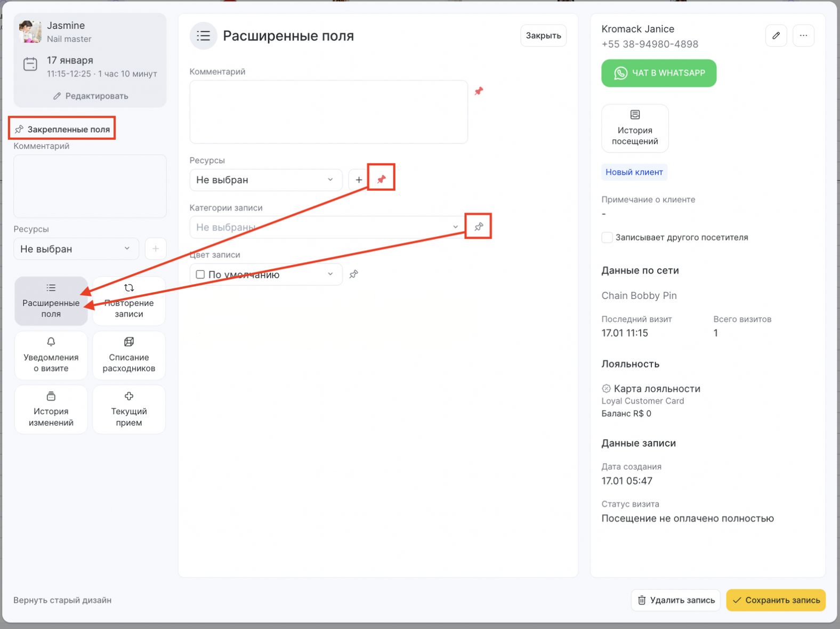The height and width of the screenshot is (629, 840).
Task: Pin the Цвет записи field
Action: click(353, 275)
